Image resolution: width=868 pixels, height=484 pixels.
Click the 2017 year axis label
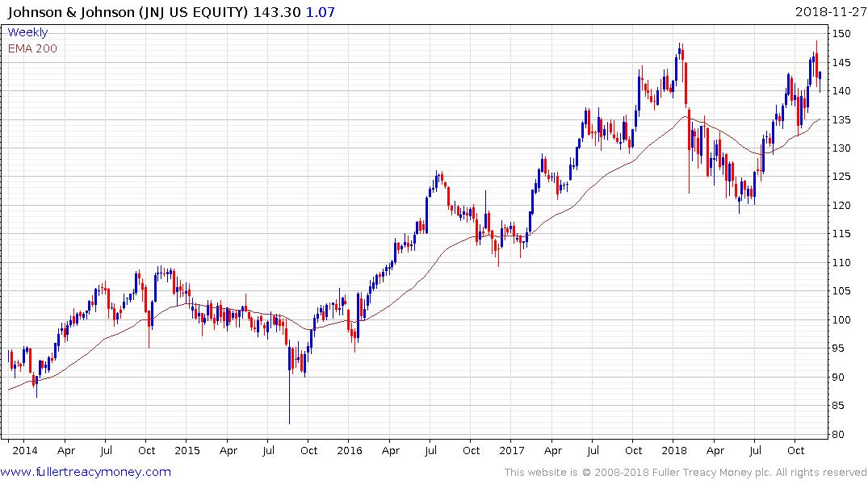511,450
